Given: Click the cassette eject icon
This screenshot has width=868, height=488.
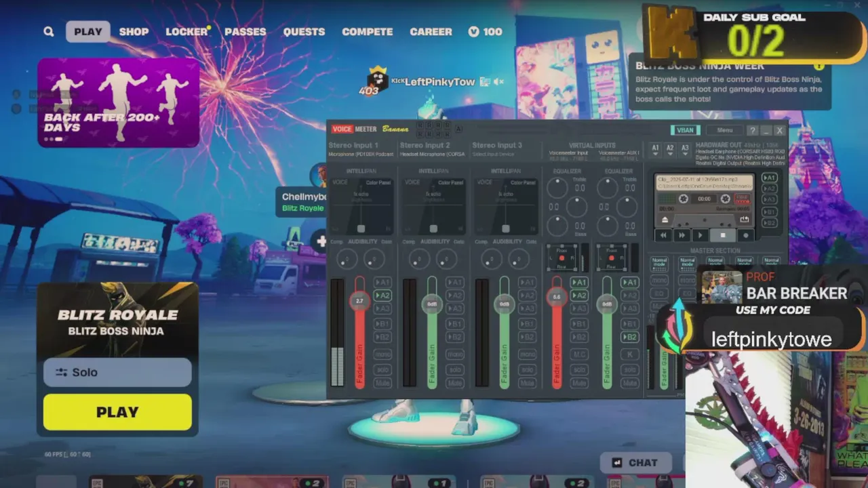Looking at the screenshot, I should (665, 220).
